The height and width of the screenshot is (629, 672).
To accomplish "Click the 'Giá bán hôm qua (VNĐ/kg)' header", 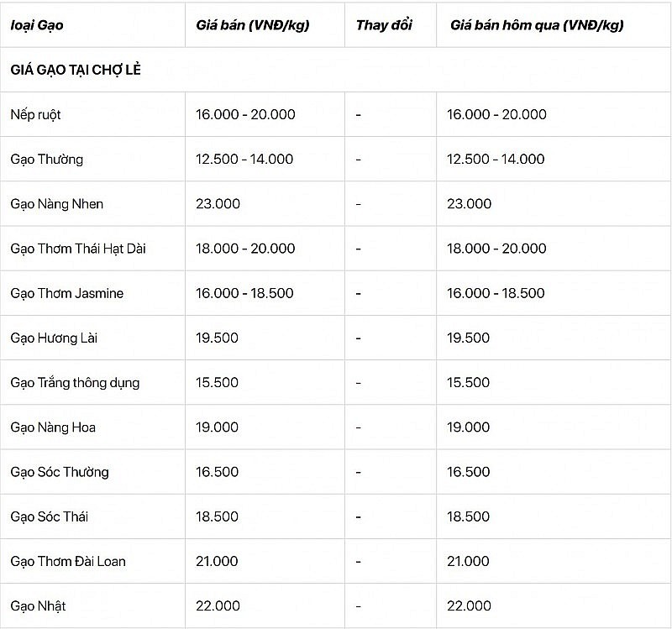I will (x=537, y=25).
